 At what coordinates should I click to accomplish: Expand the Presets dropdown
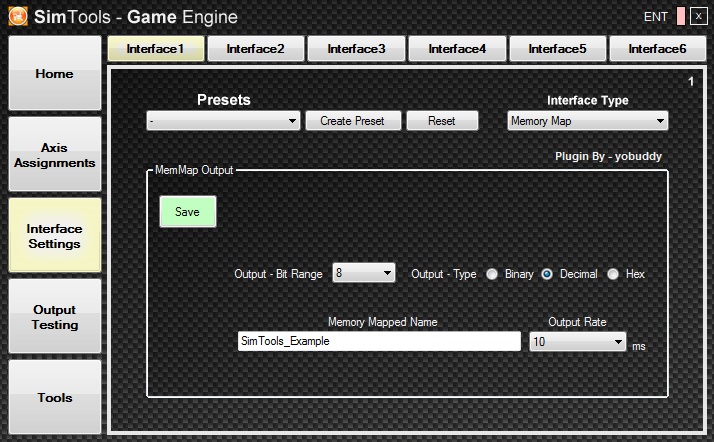click(223, 121)
